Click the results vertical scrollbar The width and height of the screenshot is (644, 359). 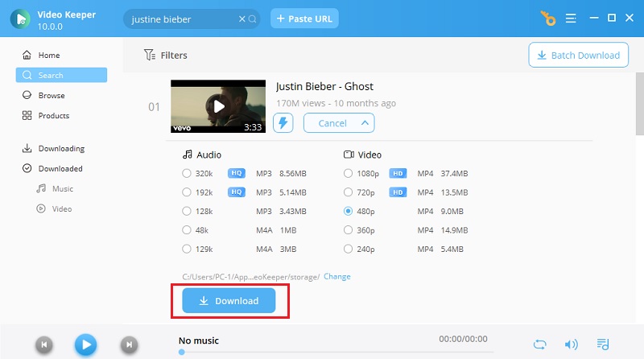click(640, 104)
